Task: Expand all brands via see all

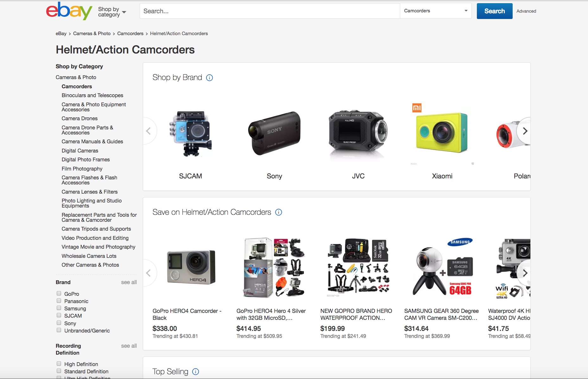Action: pyautogui.click(x=129, y=282)
